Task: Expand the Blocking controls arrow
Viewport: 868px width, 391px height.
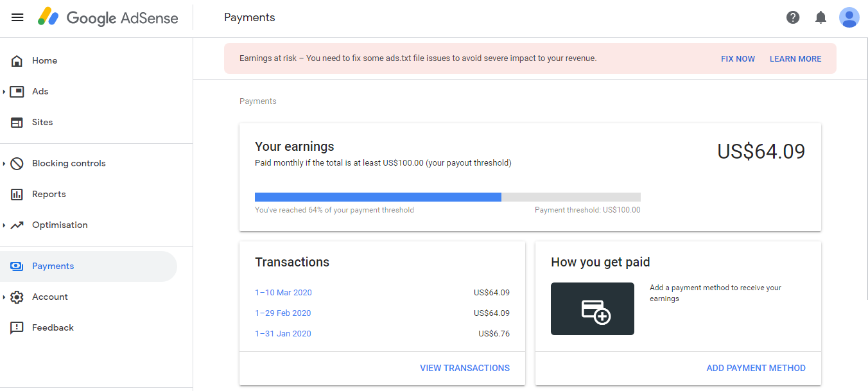Action: point(4,164)
